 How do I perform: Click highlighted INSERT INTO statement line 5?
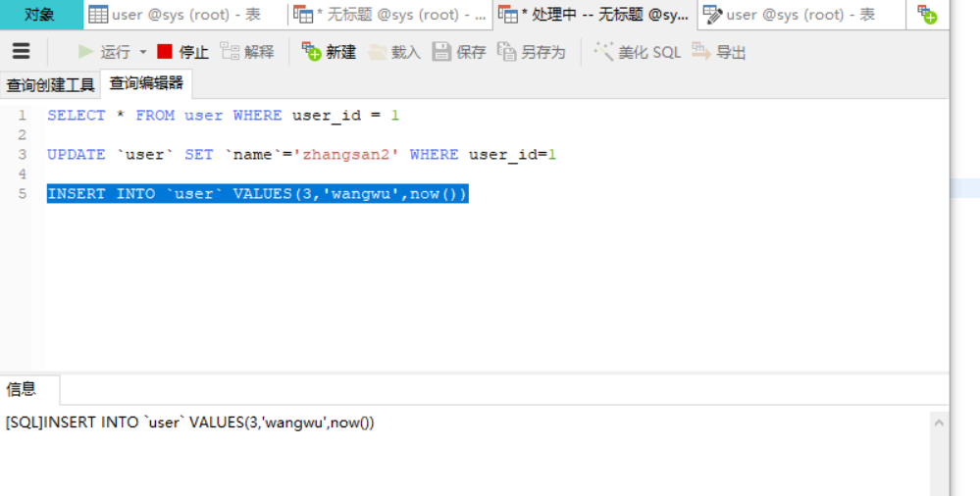[257, 194]
